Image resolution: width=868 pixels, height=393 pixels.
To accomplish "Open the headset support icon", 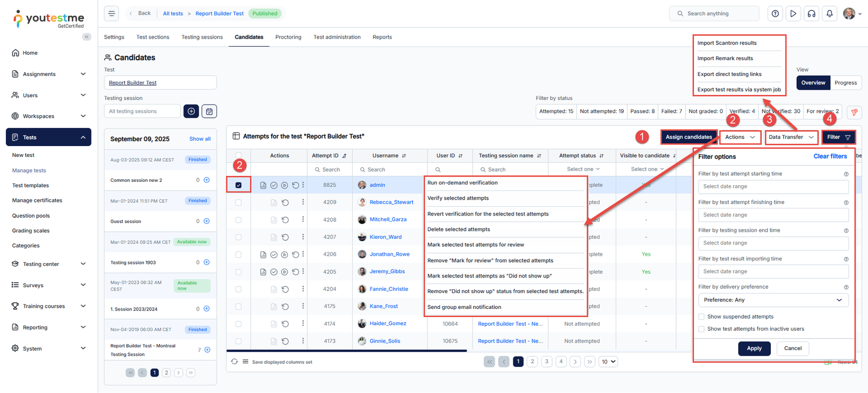I will tap(811, 14).
